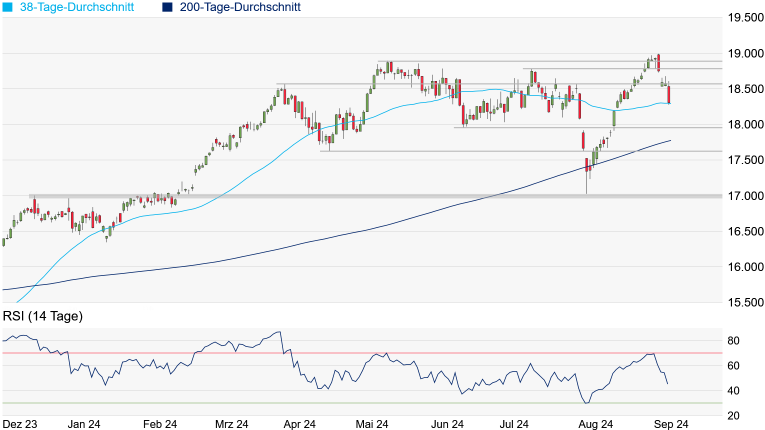Select the Aug 24 date axis label
The height and width of the screenshot is (430, 765).
pyautogui.click(x=597, y=423)
